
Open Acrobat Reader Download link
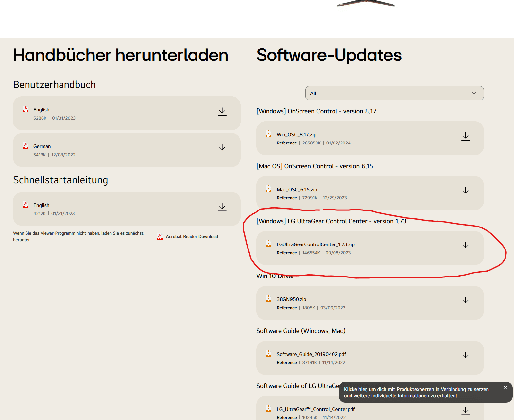click(192, 236)
